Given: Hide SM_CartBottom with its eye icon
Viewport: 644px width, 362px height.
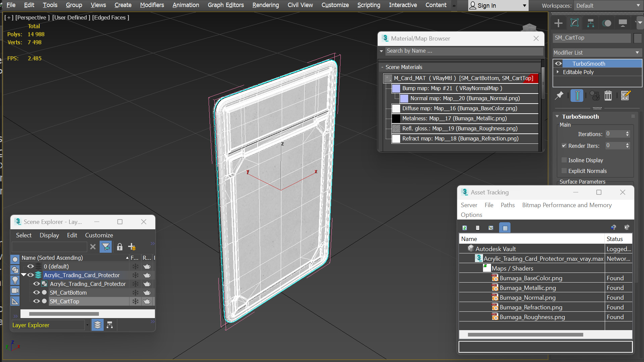Looking at the screenshot, I should pos(37,293).
